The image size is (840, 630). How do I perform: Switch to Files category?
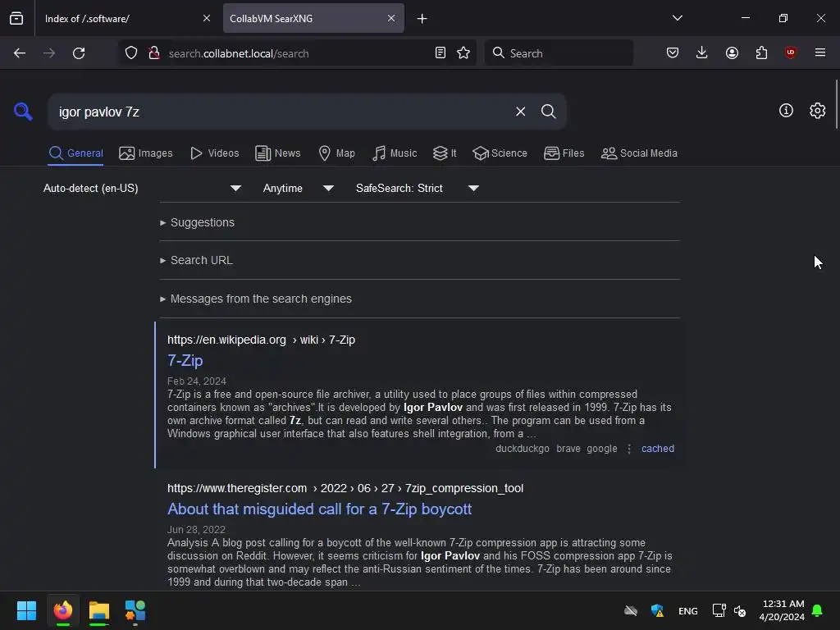point(564,153)
